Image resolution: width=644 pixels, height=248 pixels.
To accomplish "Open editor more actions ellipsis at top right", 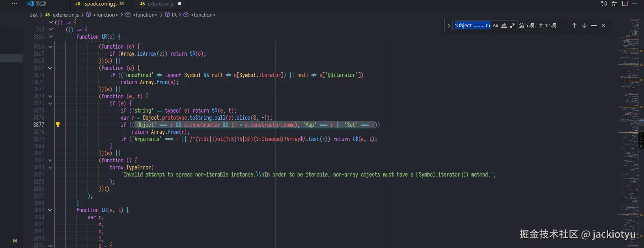I will tap(635, 4).
